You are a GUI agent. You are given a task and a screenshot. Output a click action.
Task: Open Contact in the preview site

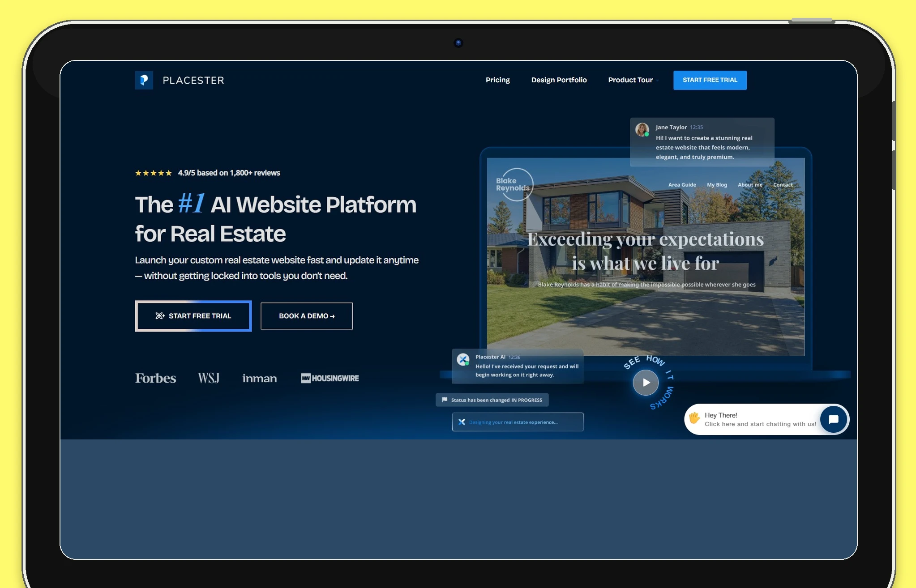click(x=783, y=185)
